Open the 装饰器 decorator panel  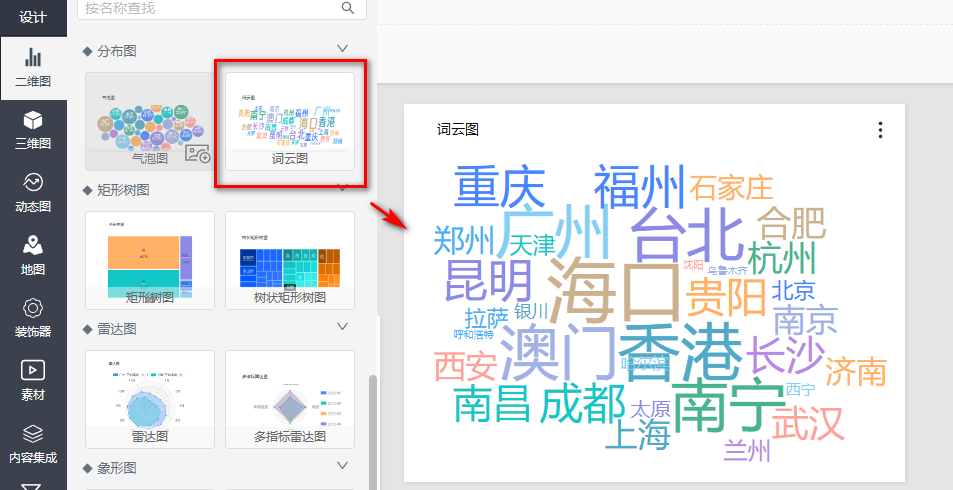click(x=33, y=318)
